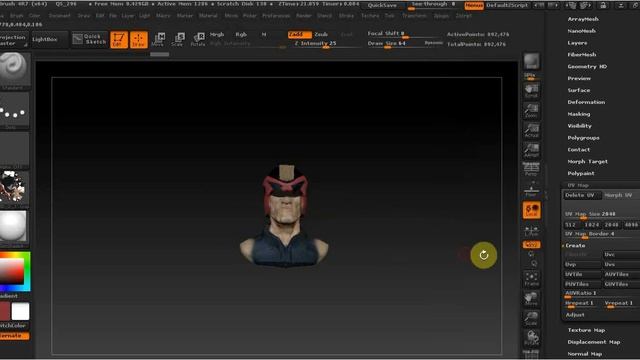
Task: Toggle Floor grid display
Action: coord(531,190)
